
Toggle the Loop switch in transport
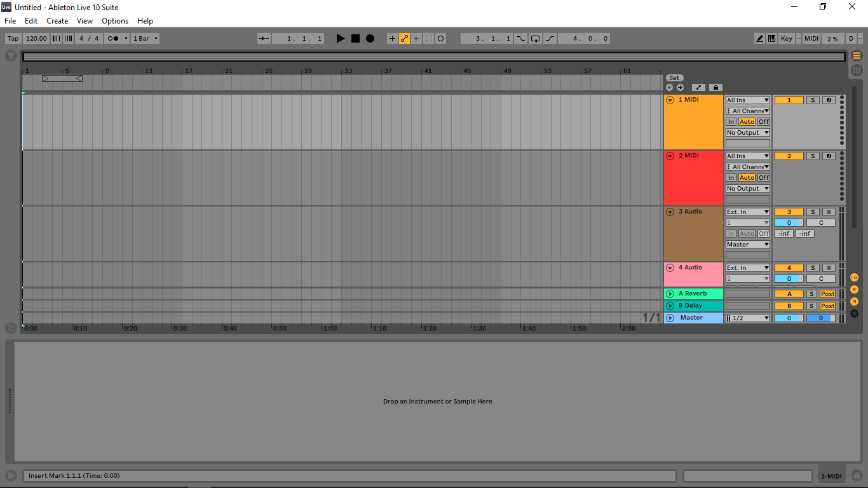(535, 39)
